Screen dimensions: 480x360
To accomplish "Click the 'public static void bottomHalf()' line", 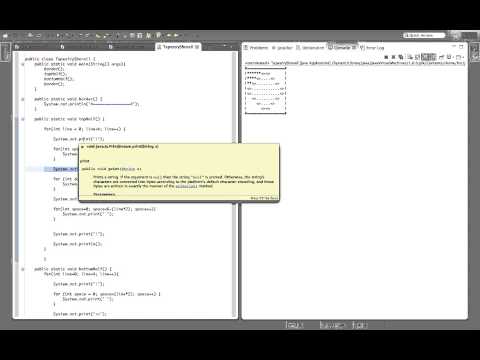I will [73, 269].
